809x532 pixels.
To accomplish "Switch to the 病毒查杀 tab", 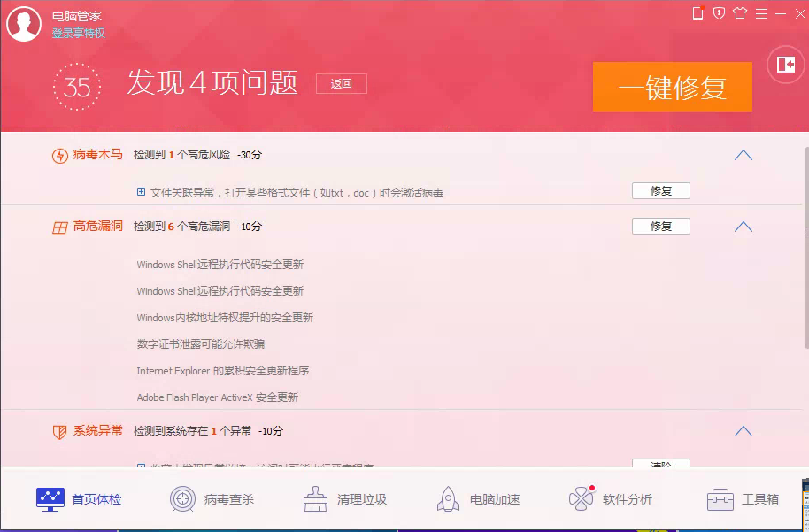I will point(212,499).
